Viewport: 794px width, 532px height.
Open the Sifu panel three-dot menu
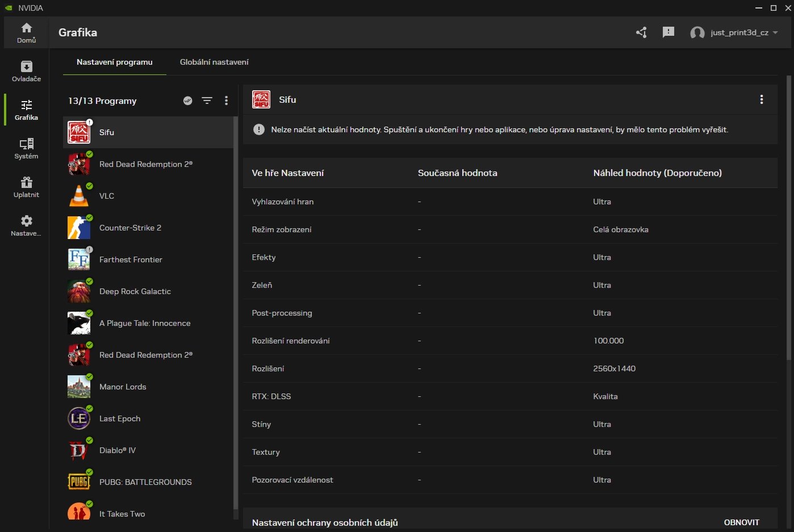point(761,99)
